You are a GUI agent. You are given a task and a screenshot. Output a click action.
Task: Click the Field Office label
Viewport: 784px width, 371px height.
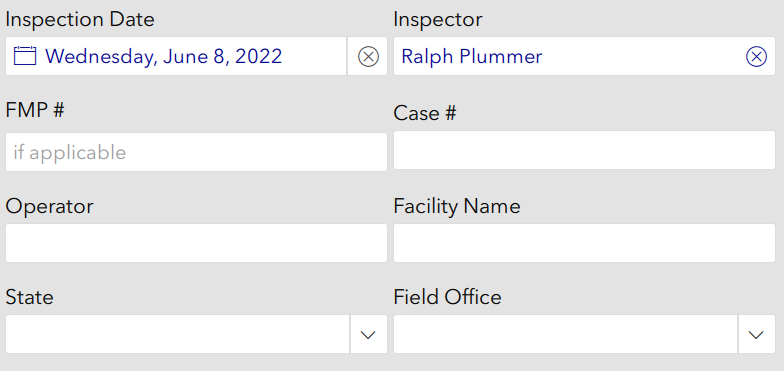coord(448,297)
